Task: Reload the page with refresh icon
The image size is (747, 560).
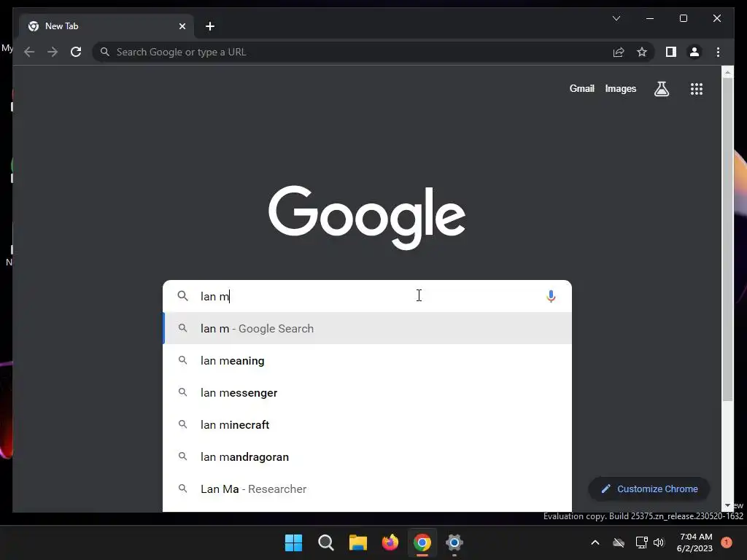Action: tap(76, 52)
